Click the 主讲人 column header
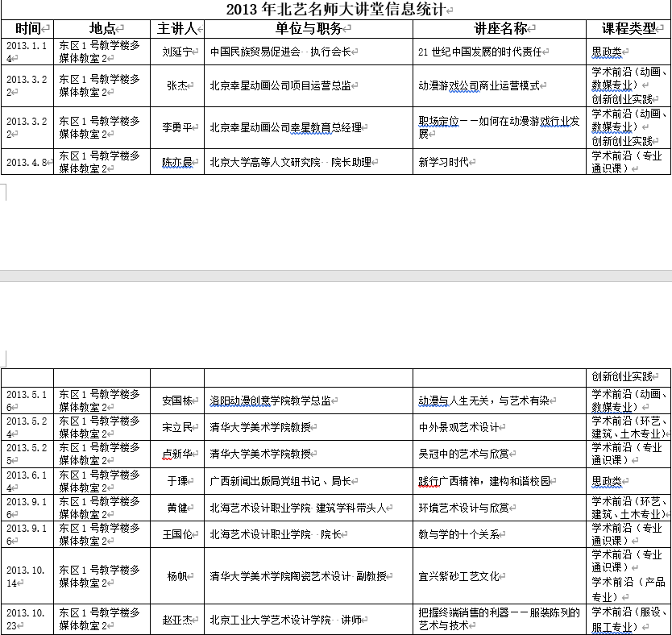This screenshot has width=672, height=635. pos(176,29)
